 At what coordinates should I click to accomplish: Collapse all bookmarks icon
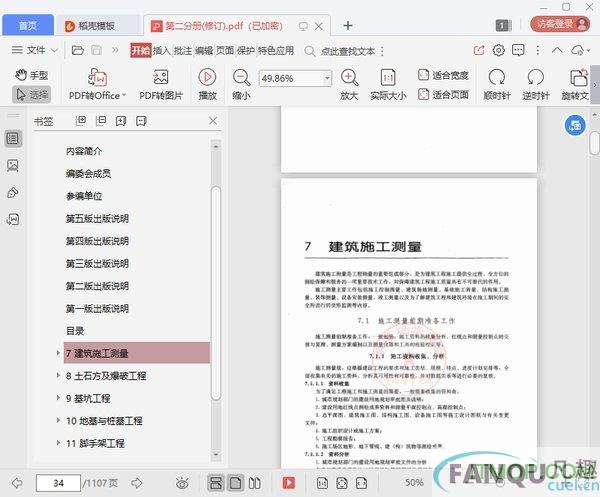(101, 121)
